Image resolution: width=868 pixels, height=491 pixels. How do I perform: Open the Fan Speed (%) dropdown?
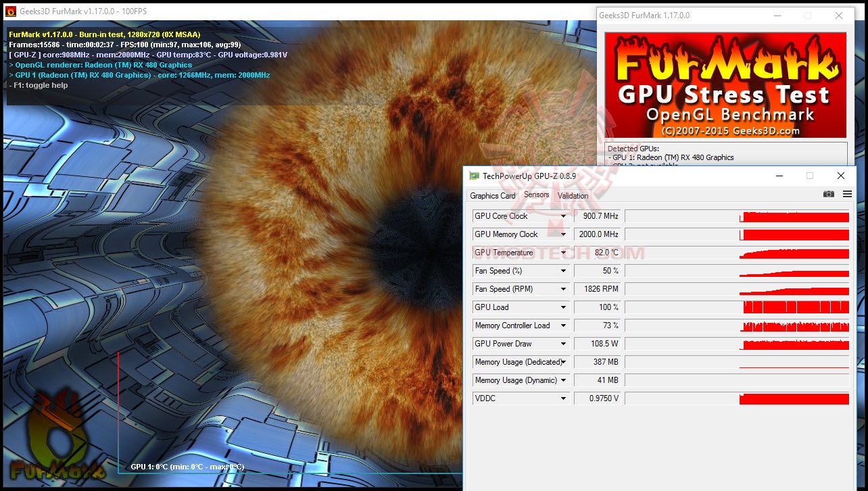pyautogui.click(x=563, y=271)
